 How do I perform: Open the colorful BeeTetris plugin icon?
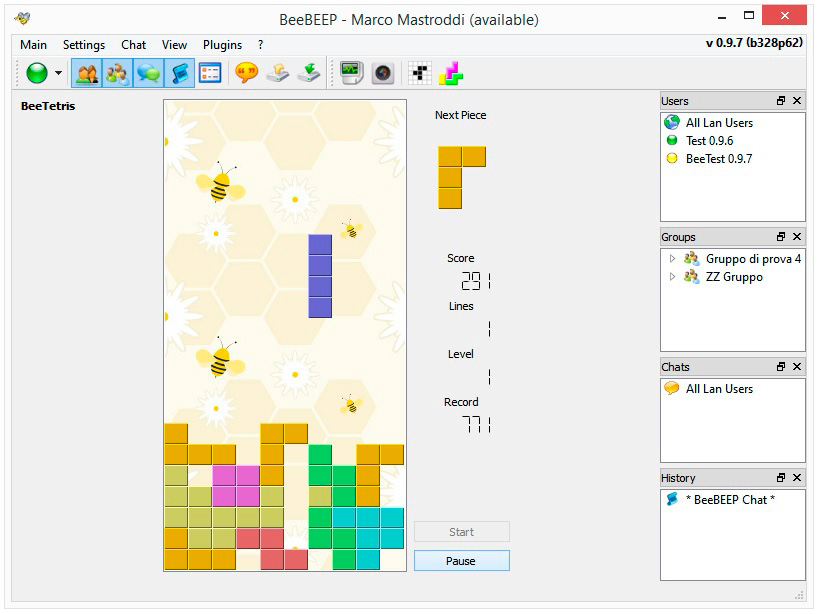tap(451, 73)
